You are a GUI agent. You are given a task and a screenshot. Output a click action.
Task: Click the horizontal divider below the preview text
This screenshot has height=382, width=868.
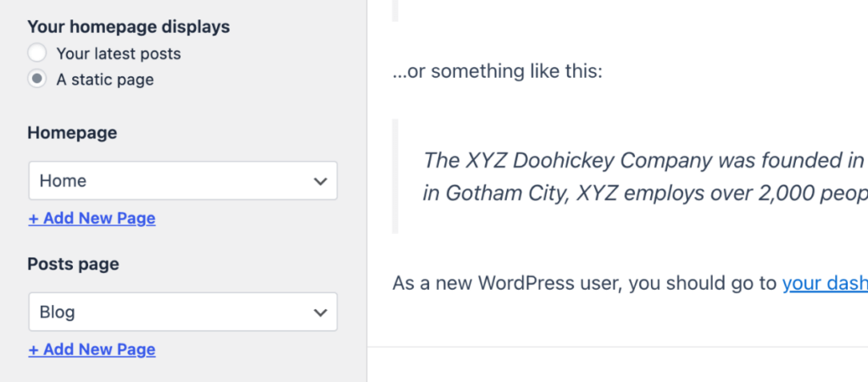coord(618,347)
